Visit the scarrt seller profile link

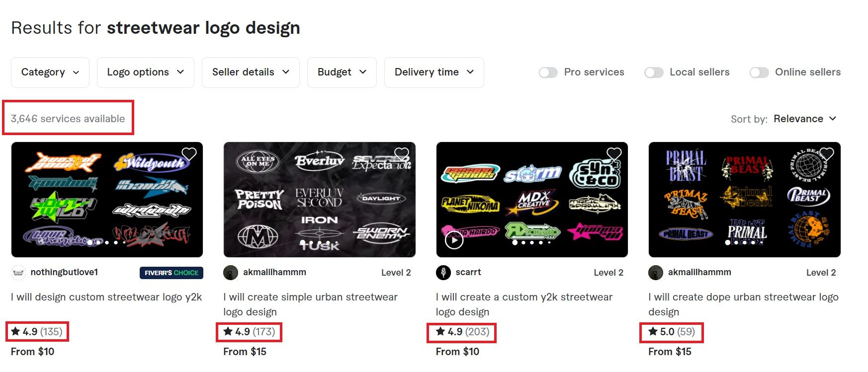pos(468,272)
